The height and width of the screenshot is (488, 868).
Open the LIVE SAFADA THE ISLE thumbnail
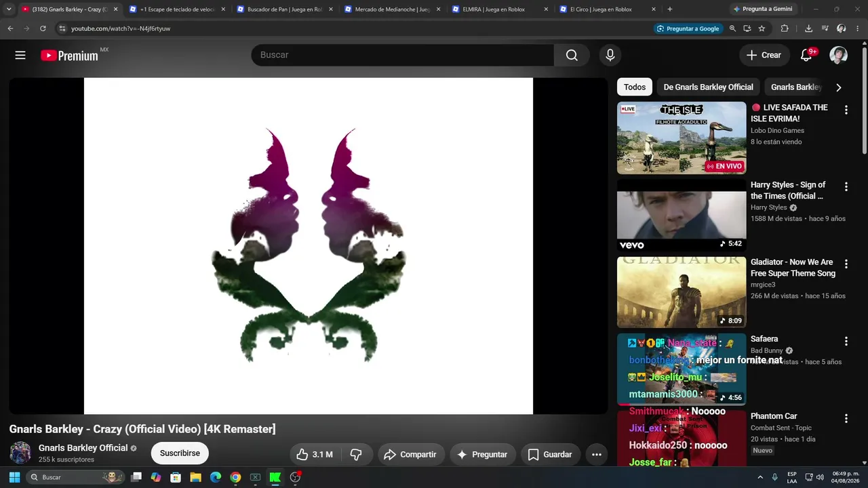[x=682, y=138]
